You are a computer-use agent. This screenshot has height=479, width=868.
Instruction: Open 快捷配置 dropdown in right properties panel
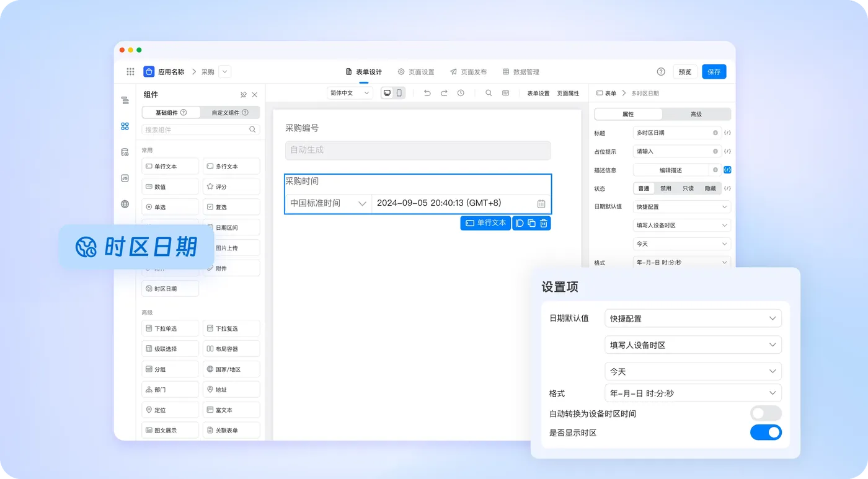[682, 207]
